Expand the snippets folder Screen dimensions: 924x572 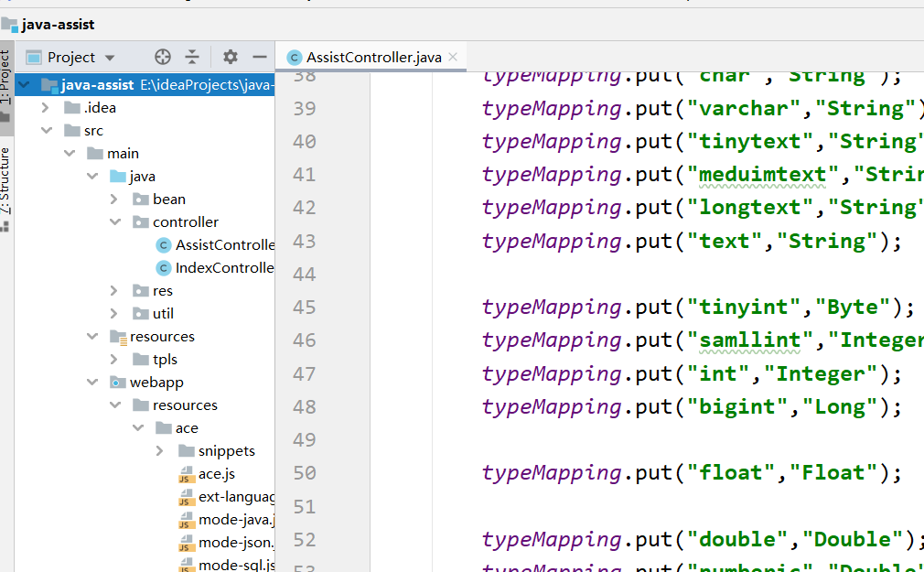click(x=160, y=450)
